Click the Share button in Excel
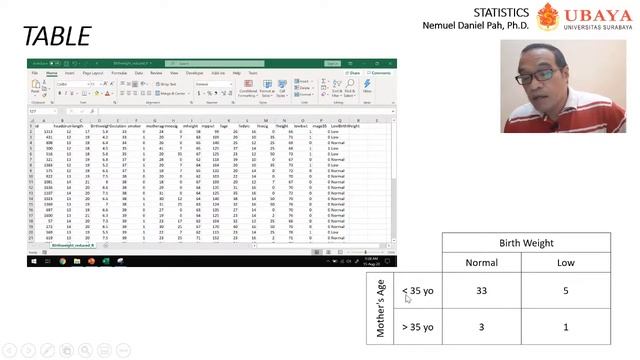The width and height of the screenshot is (640, 360). point(353,73)
